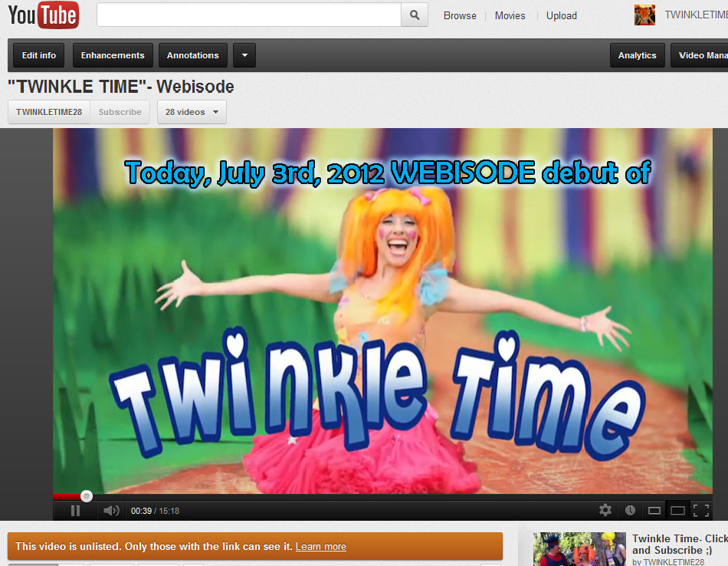The height and width of the screenshot is (566, 728).
Task: Enable the player's large size mode icon
Action: [677, 509]
